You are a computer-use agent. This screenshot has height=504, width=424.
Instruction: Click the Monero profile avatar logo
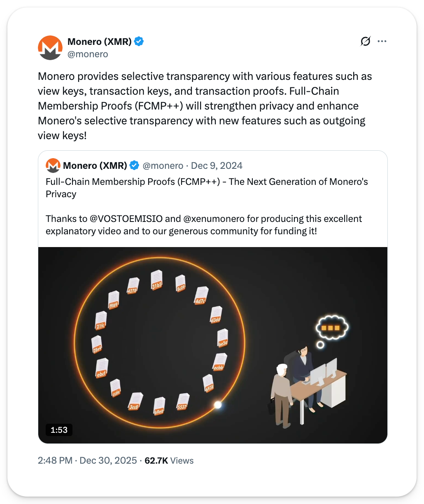click(x=50, y=48)
